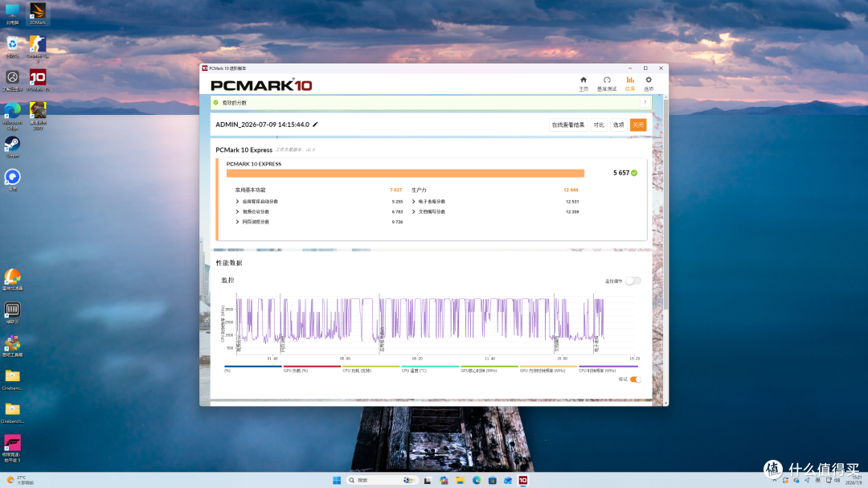
Task: Open the Steam desktop shortcut
Action: click(12, 147)
